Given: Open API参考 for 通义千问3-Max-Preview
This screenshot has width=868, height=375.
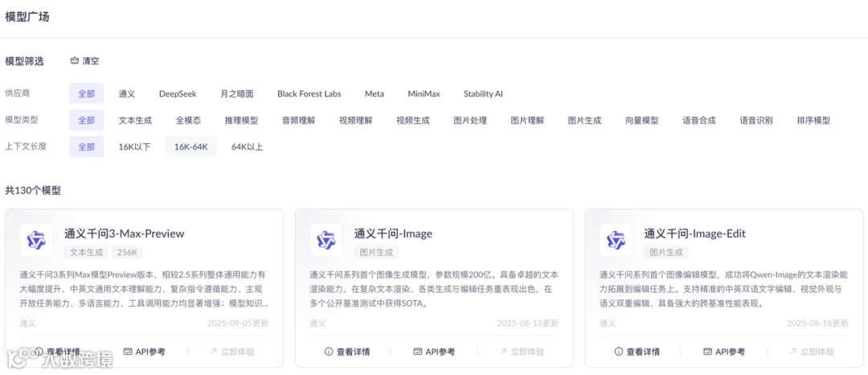Looking at the screenshot, I should point(144,352).
